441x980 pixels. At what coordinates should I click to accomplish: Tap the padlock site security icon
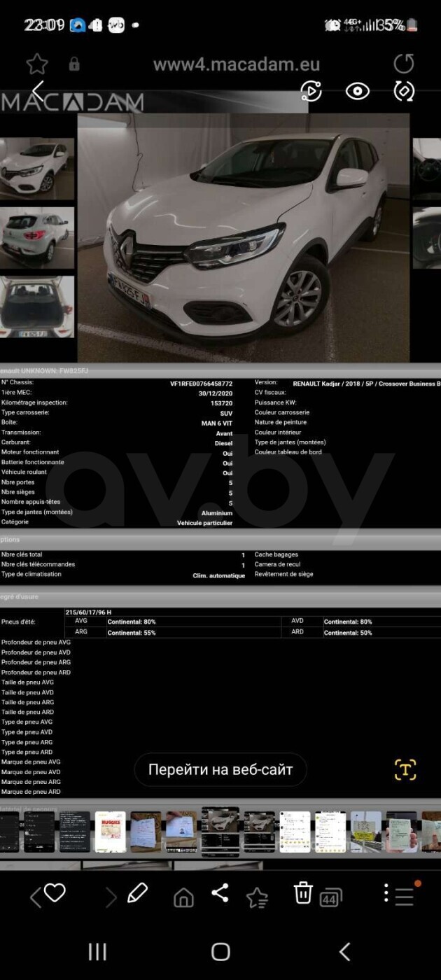click(x=74, y=64)
